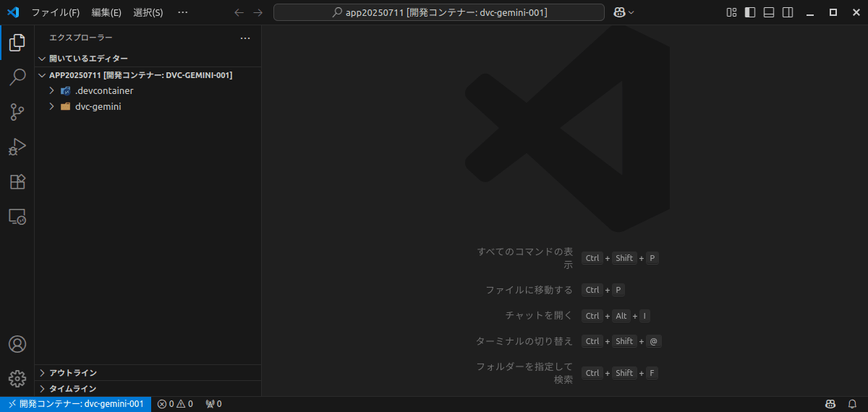This screenshot has height=412, width=868.
Task: Open Copilot chat icon in title bar
Action: pos(619,12)
